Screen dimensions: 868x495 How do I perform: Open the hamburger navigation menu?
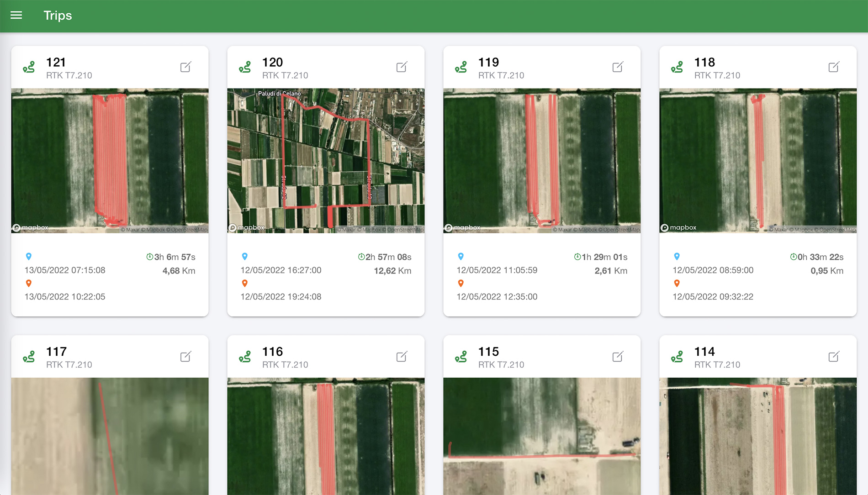(x=16, y=16)
